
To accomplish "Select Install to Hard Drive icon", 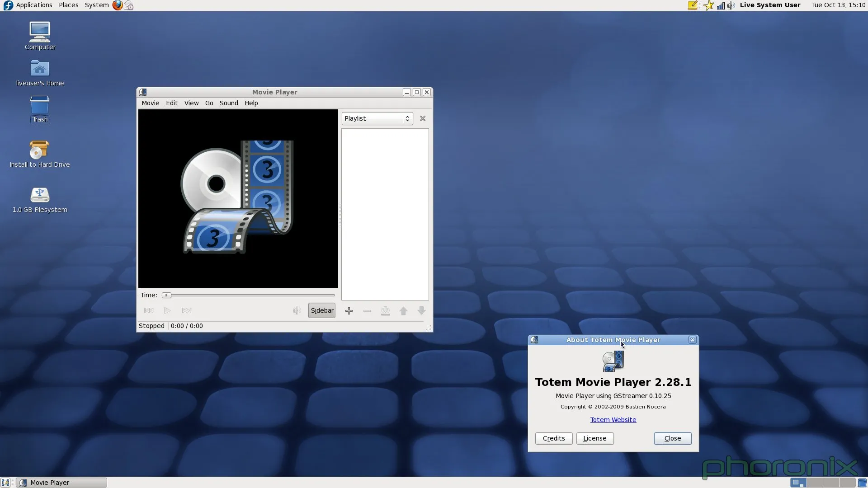I will point(40,154).
